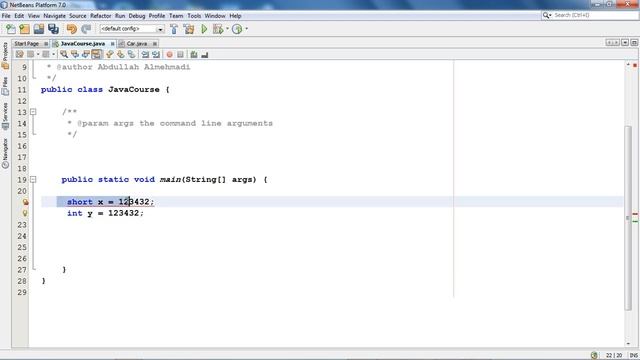Maximize the editor window button
The width and height of the screenshot is (640, 360).
pyautogui.click(x=634, y=43)
